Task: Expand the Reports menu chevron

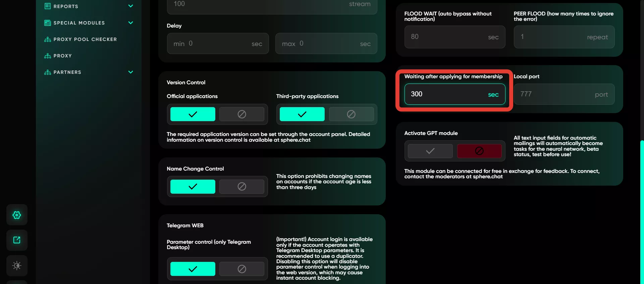Action: [x=131, y=6]
